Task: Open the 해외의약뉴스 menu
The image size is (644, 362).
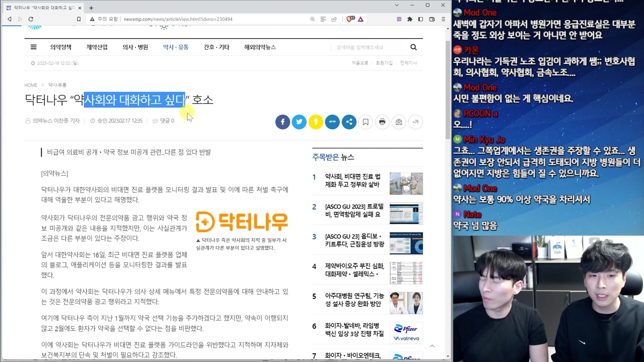Action: pos(260,47)
